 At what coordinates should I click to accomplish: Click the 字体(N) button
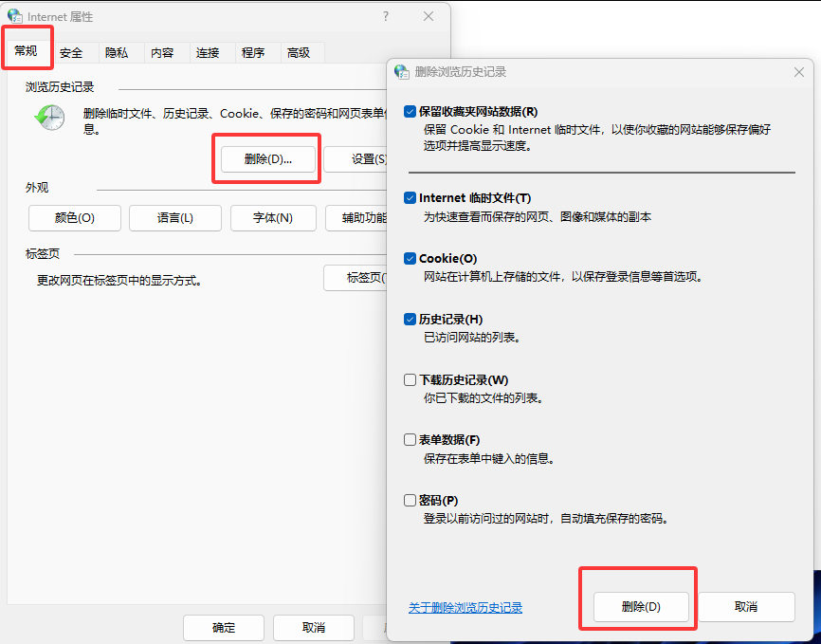click(x=273, y=218)
